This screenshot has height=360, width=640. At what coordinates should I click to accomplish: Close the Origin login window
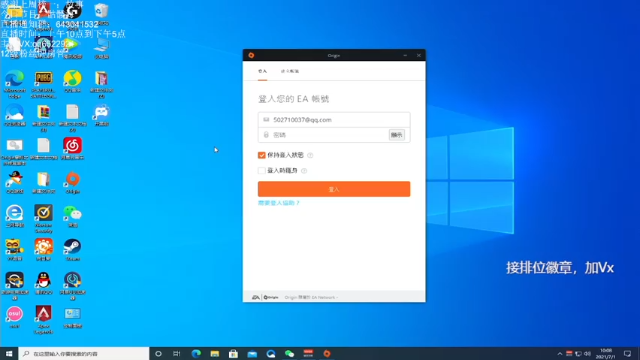click(x=419, y=55)
